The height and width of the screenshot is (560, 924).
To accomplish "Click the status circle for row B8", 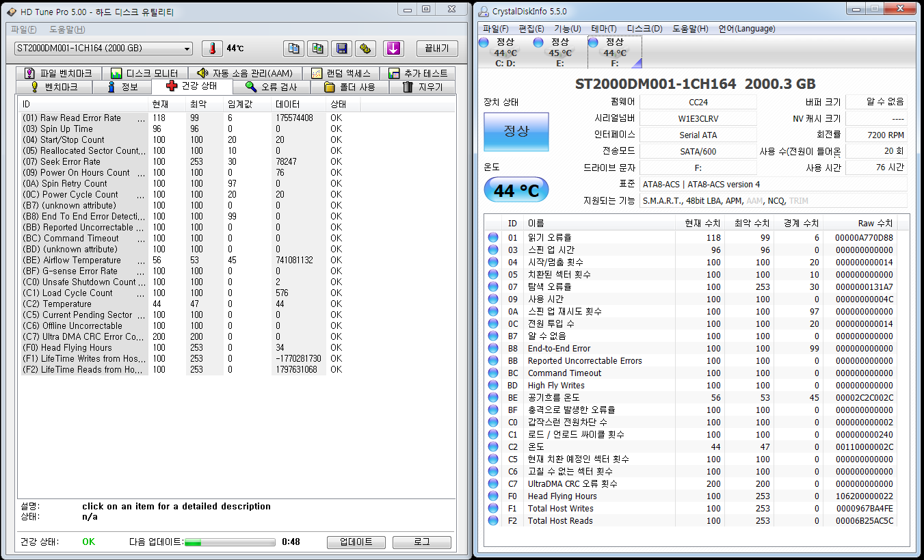I will [x=493, y=349].
